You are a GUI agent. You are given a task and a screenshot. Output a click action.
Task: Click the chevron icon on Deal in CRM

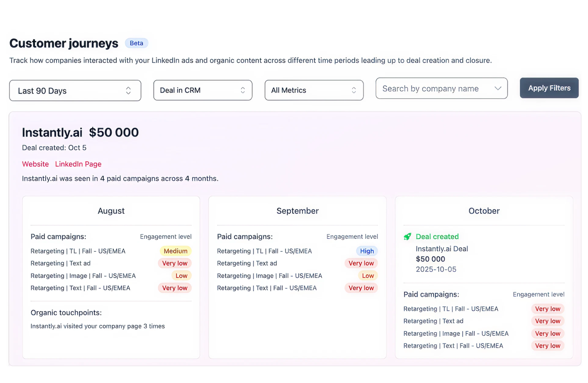243,90
